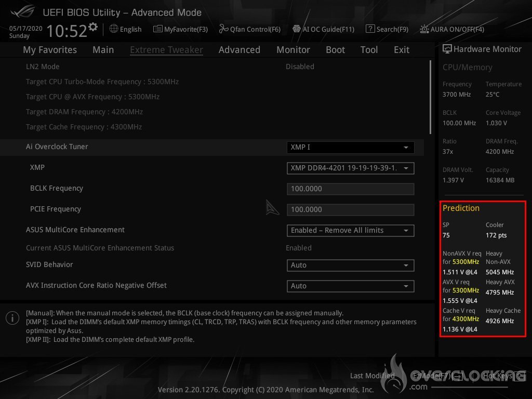Click the BCLK Frequency input field
Viewport: 532px width, 399px height.
click(x=351, y=189)
